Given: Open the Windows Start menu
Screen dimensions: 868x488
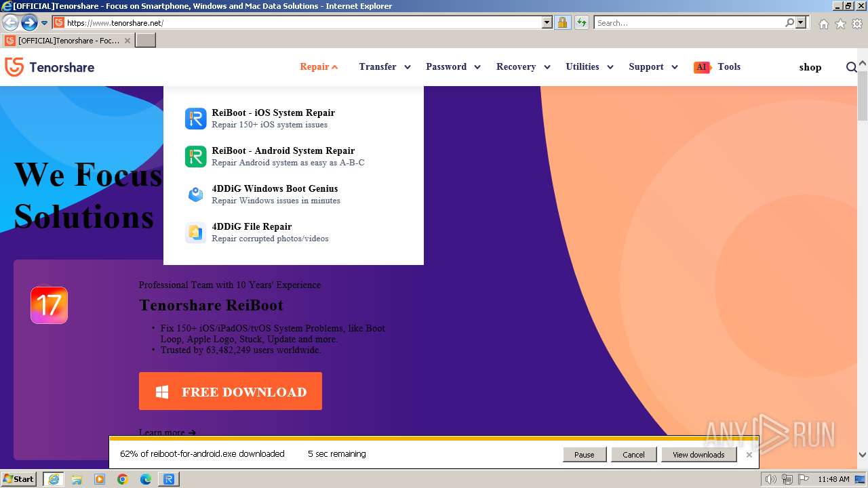Looking at the screenshot, I should [19, 479].
